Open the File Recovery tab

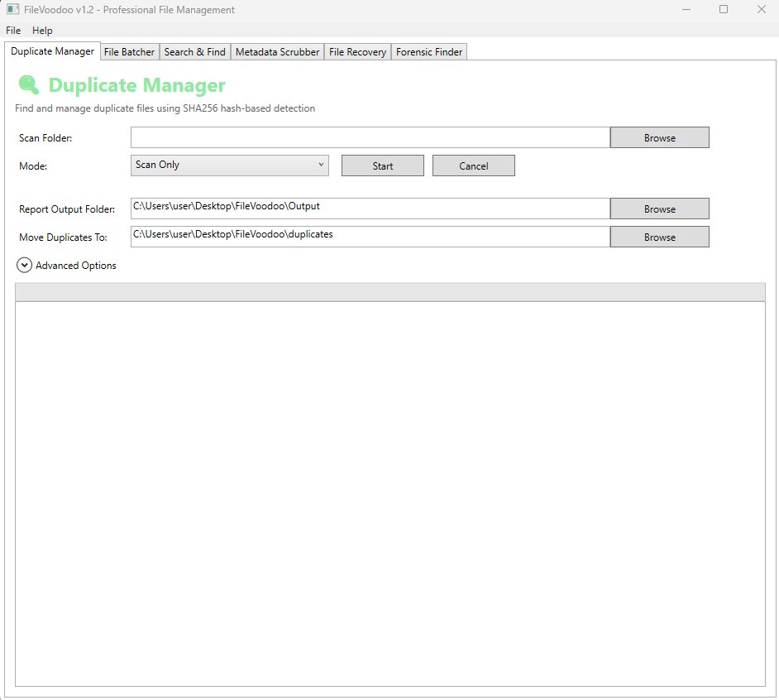point(357,51)
